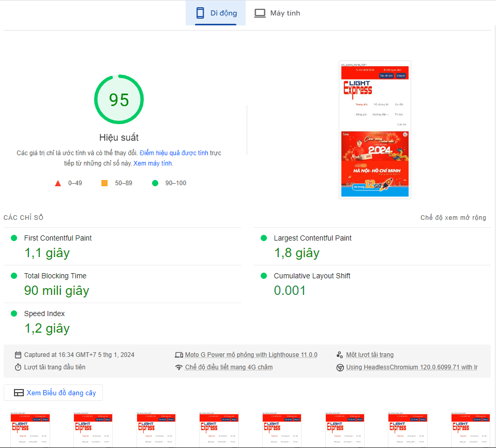Viewport: 496px width, 448px height.
Task: Click the device icon beside Moto G Power
Action: [179, 355]
